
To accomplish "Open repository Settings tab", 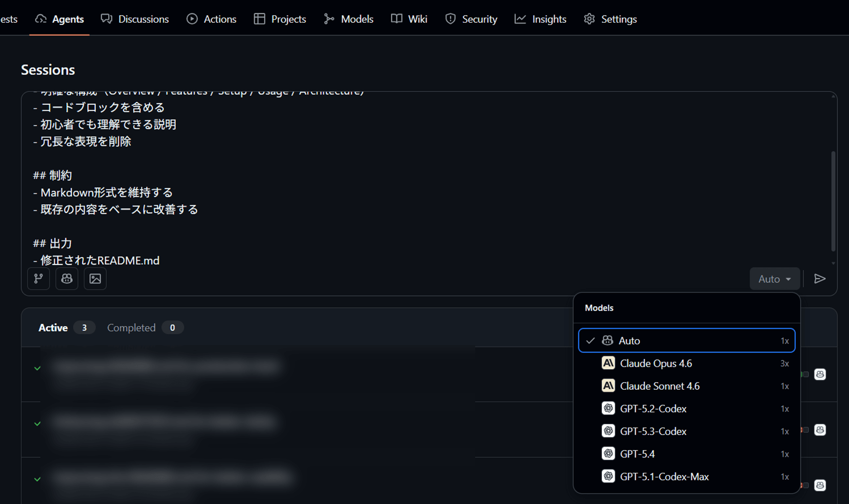I will 610,19.
